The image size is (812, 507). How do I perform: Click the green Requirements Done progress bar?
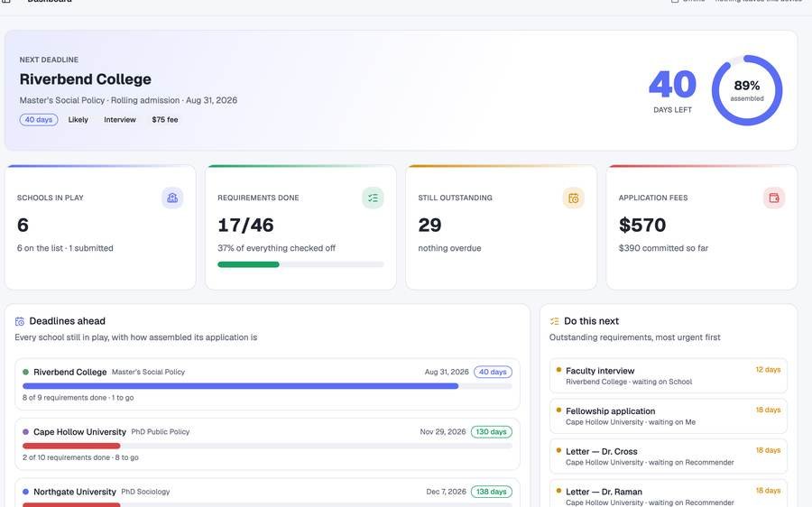[300, 264]
